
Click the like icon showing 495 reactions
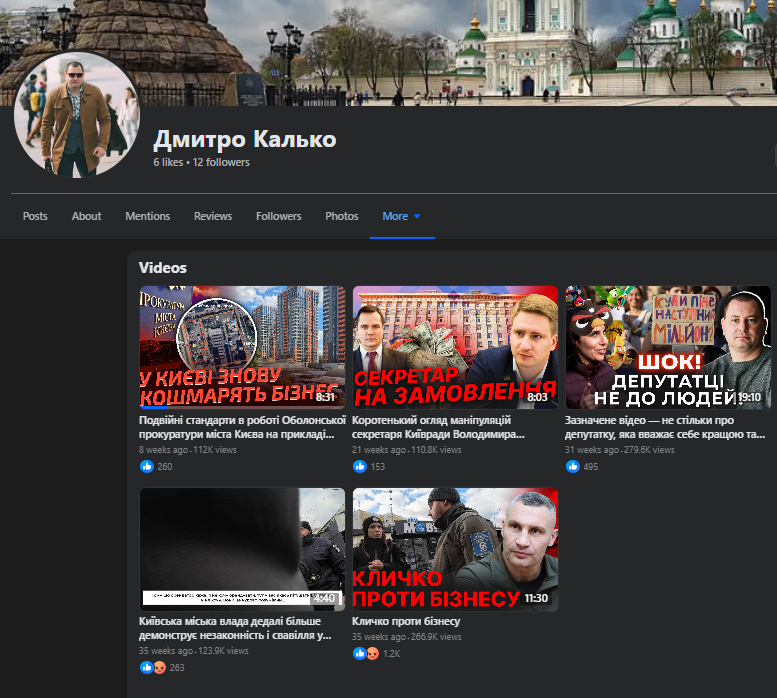tap(573, 466)
